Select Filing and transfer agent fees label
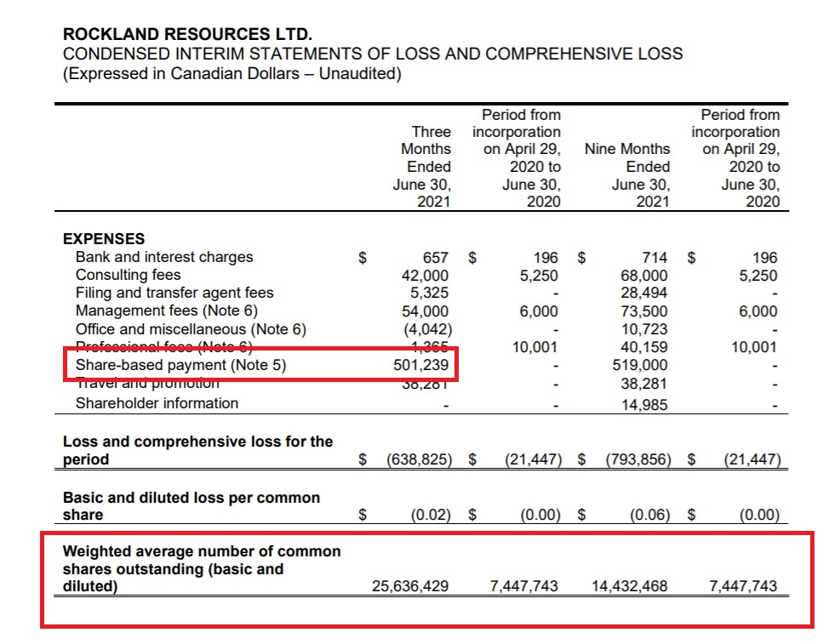The height and width of the screenshot is (644, 840). tap(174, 293)
